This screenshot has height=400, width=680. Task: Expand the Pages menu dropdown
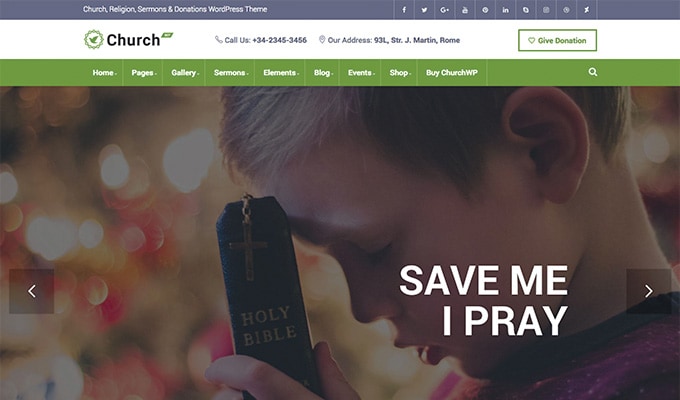(x=144, y=72)
